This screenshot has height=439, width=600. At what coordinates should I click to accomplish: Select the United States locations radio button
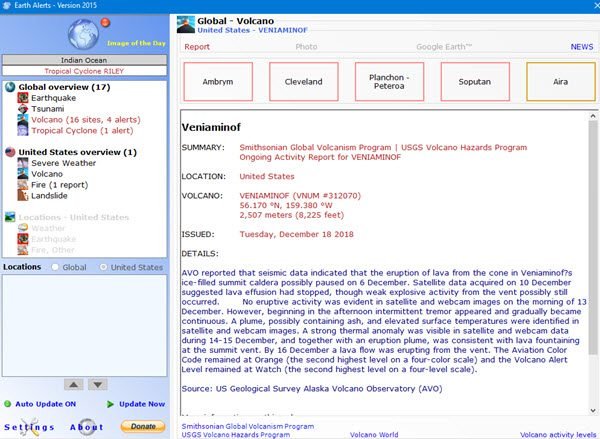click(x=103, y=267)
